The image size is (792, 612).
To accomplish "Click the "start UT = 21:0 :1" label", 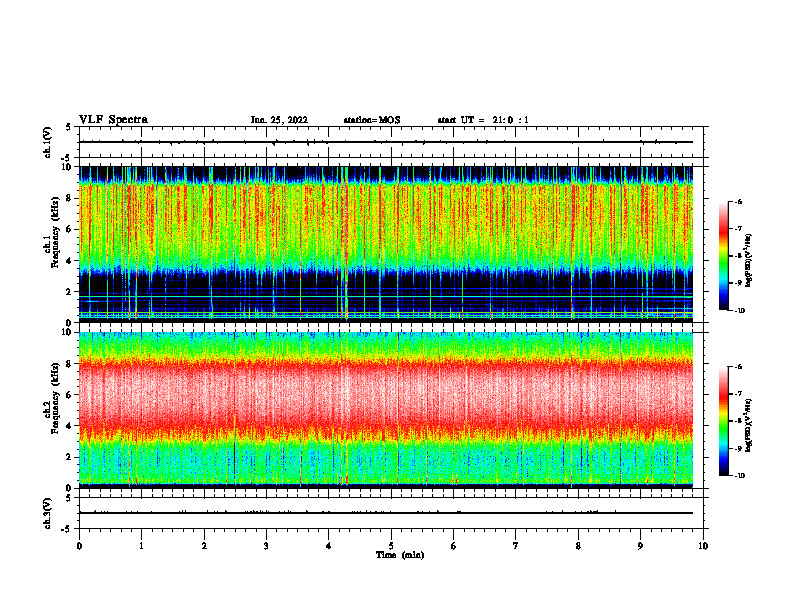I will point(483,120).
